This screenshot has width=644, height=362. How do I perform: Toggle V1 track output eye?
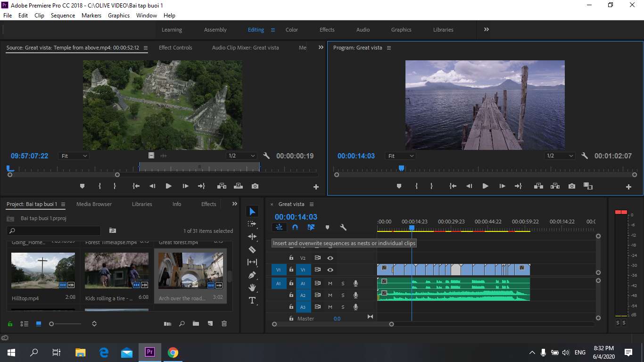tap(330, 270)
